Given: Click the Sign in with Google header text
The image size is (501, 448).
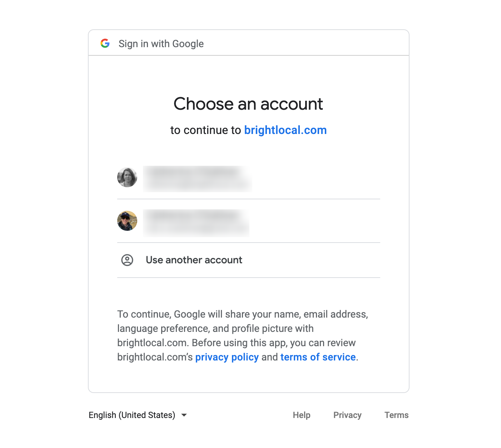Looking at the screenshot, I should tap(161, 44).
